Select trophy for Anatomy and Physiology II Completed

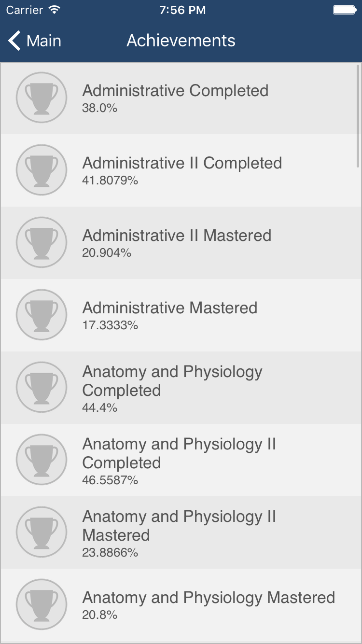tap(41, 459)
